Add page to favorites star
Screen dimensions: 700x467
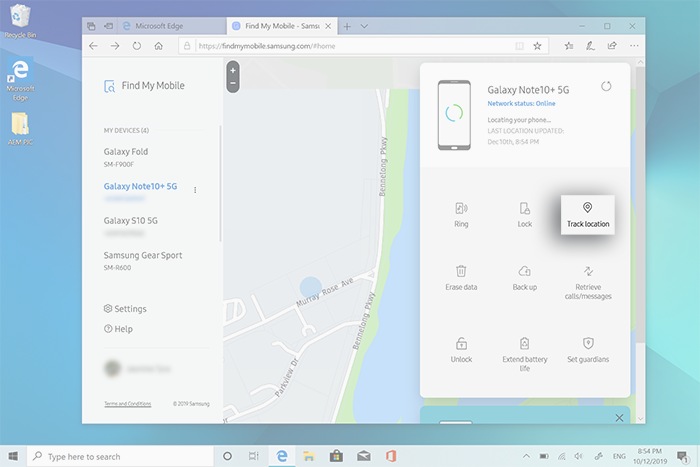point(538,46)
